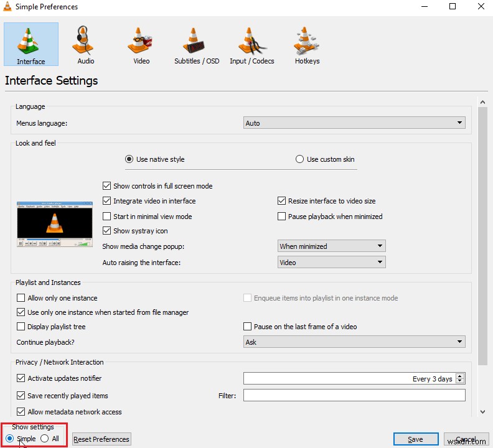Enable Pause on the last frame of a video
This screenshot has height=448, width=493.
coord(300,327)
